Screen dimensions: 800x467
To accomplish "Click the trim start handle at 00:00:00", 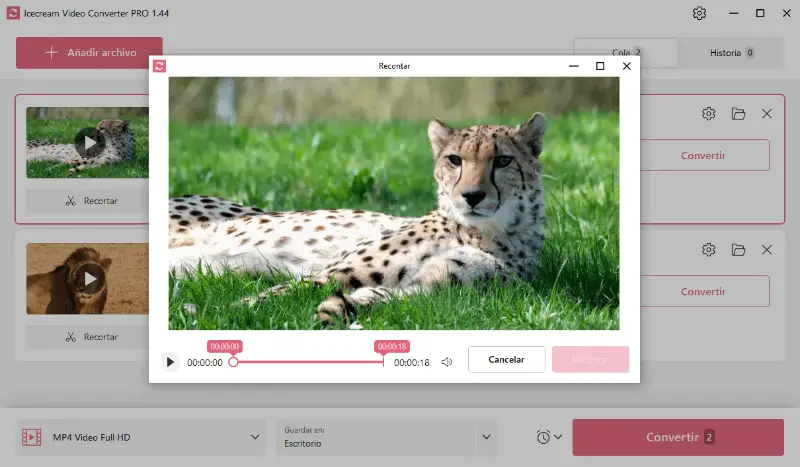I will coord(233,362).
